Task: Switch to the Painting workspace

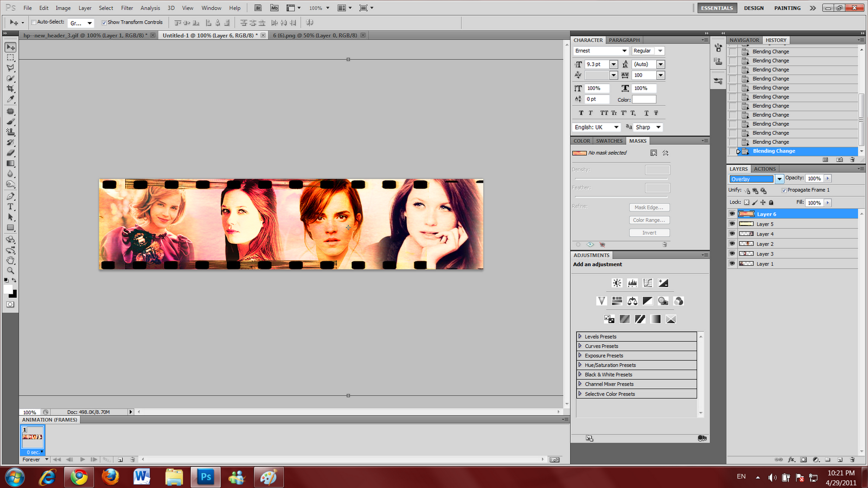Action: [787, 8]
